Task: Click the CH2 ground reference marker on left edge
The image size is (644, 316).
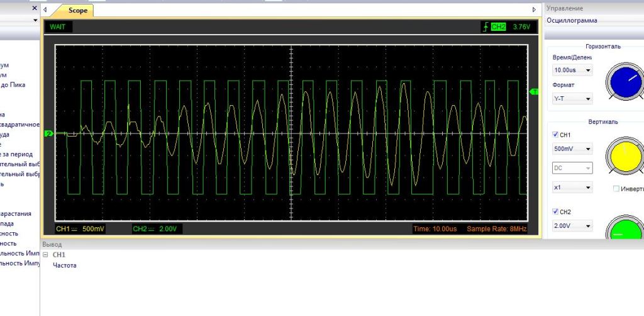Action: 47,133
